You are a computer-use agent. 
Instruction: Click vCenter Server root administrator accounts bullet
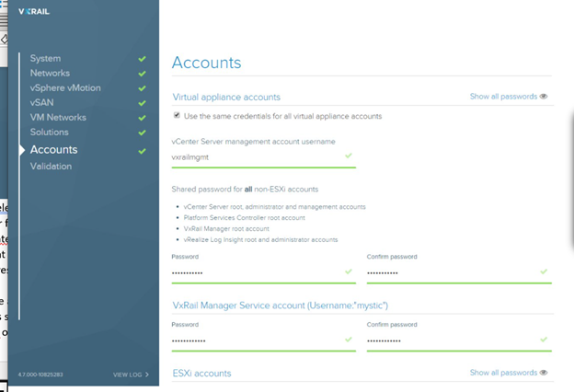pos(274,207)
